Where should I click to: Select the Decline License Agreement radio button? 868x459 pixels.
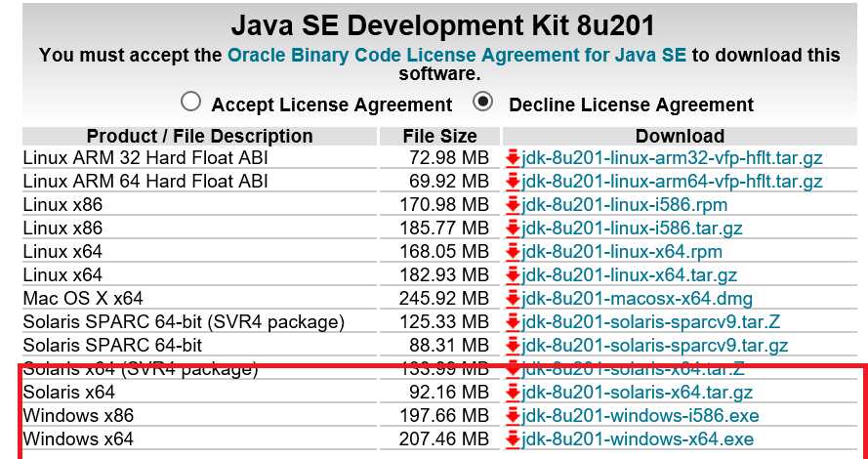[483, 102]
